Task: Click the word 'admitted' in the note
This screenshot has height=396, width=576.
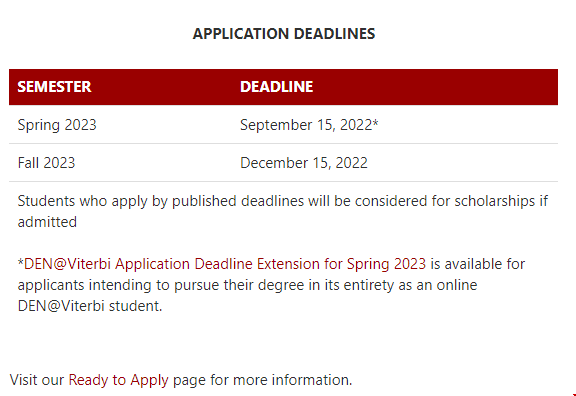Action: click(47, 222)
